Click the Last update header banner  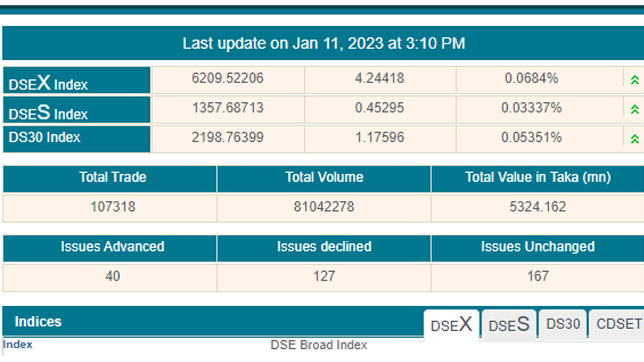pos(323,43)
